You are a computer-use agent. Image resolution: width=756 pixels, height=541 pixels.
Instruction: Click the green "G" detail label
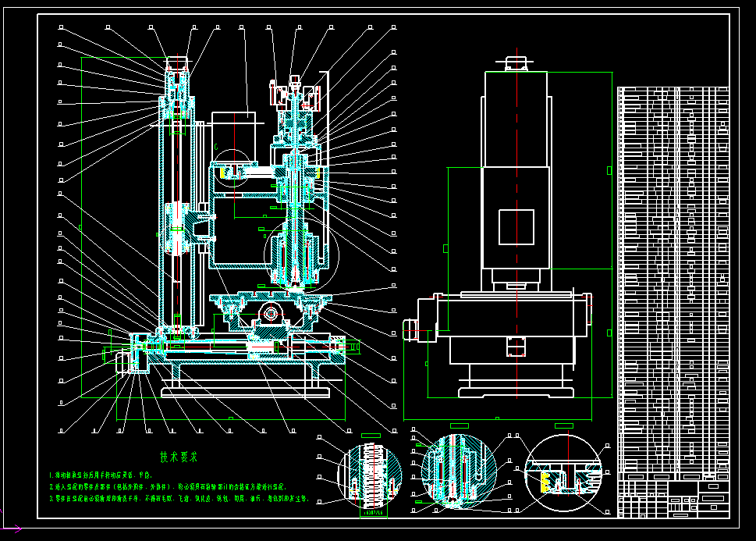point(216,147)
